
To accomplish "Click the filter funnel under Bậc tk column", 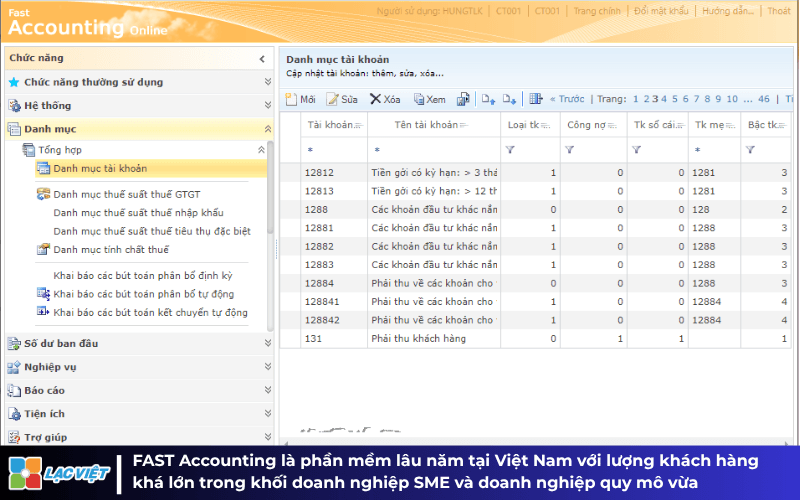I will (750, 149).
